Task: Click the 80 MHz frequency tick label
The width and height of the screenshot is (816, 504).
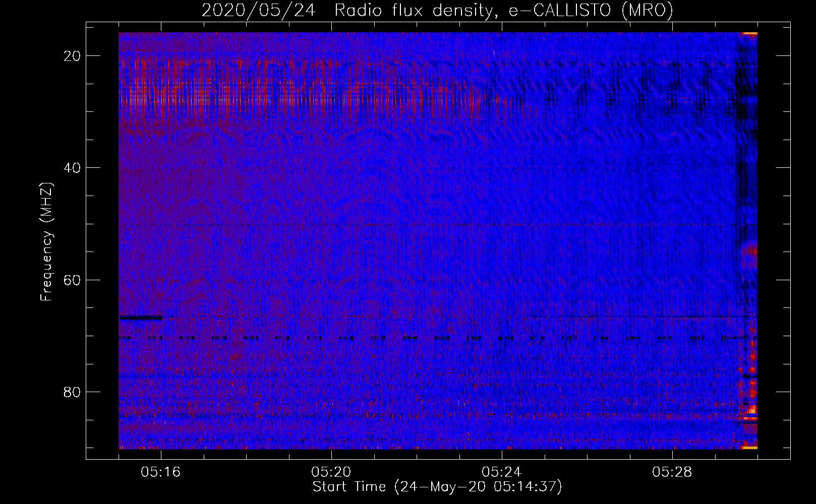Action: pyautogui.click(x=73, y=392)
